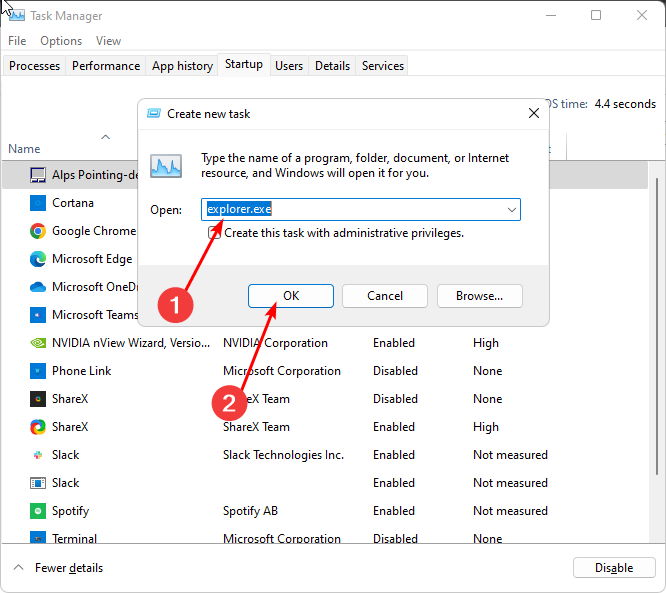Switch to the Performance tab

click(x=106, y=66)
